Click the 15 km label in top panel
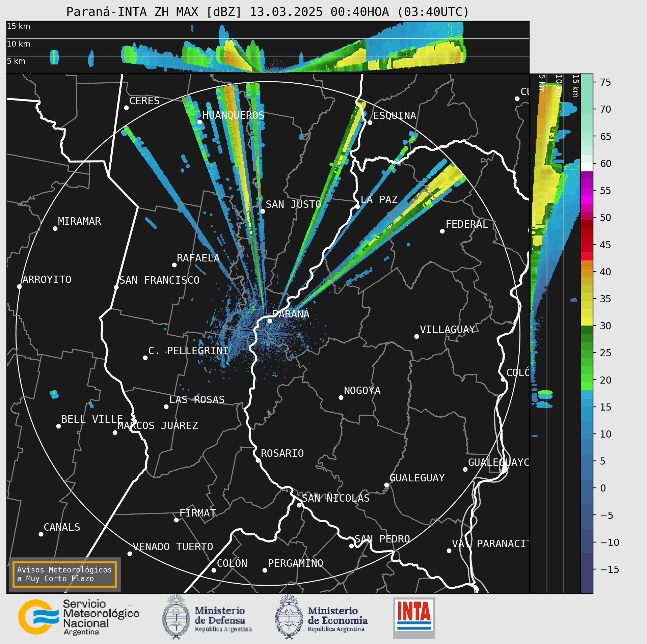This screenshot has width=647, height=644. [19, 26]
